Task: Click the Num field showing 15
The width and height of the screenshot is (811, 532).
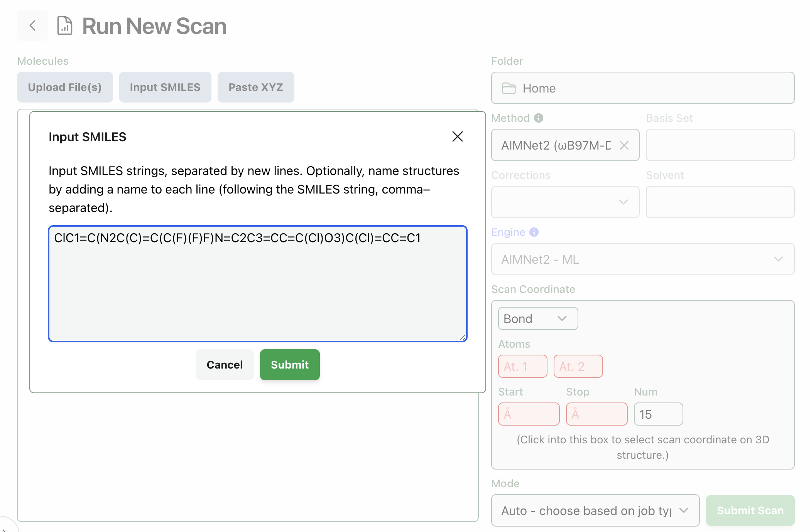Action: tap(658, 414)
